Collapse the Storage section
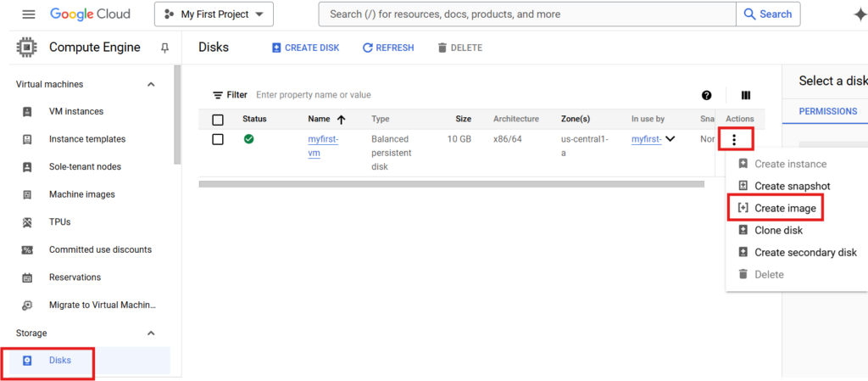 (152, 333)
